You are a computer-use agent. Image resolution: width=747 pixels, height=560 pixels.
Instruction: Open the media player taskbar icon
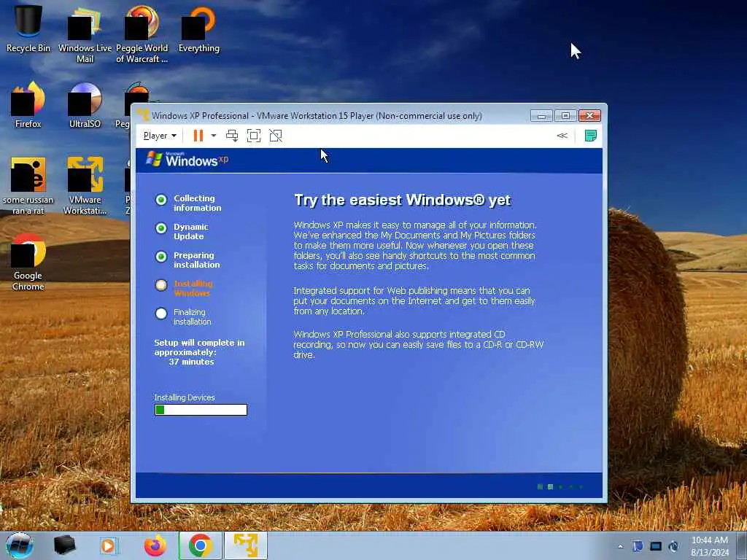pos(108,545)
